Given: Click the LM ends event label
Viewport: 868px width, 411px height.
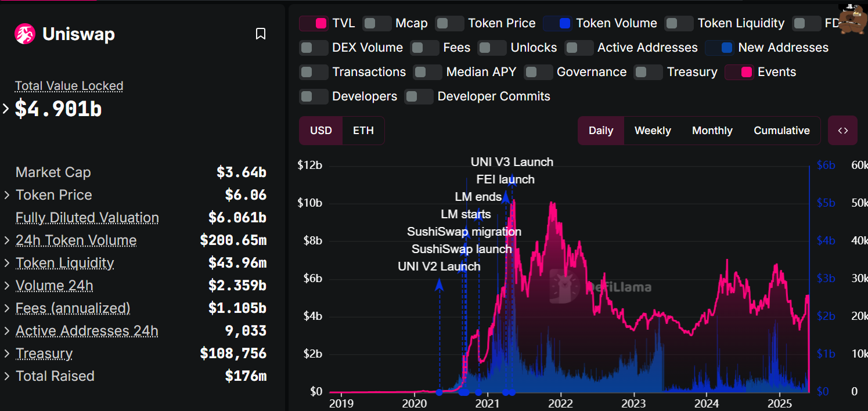Looking at the screenshot, I should tap(478, 197).
